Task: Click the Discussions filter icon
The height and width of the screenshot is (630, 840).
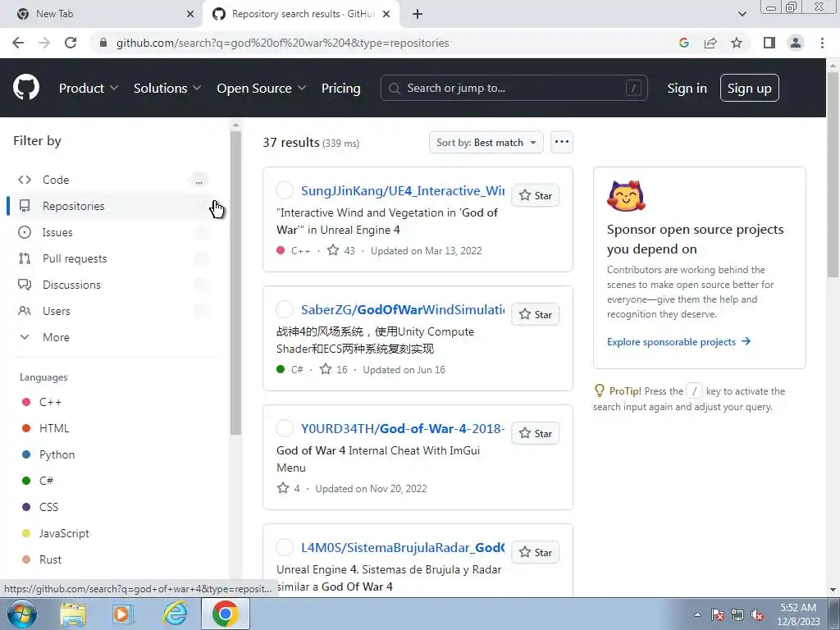Action: [25, 285]
